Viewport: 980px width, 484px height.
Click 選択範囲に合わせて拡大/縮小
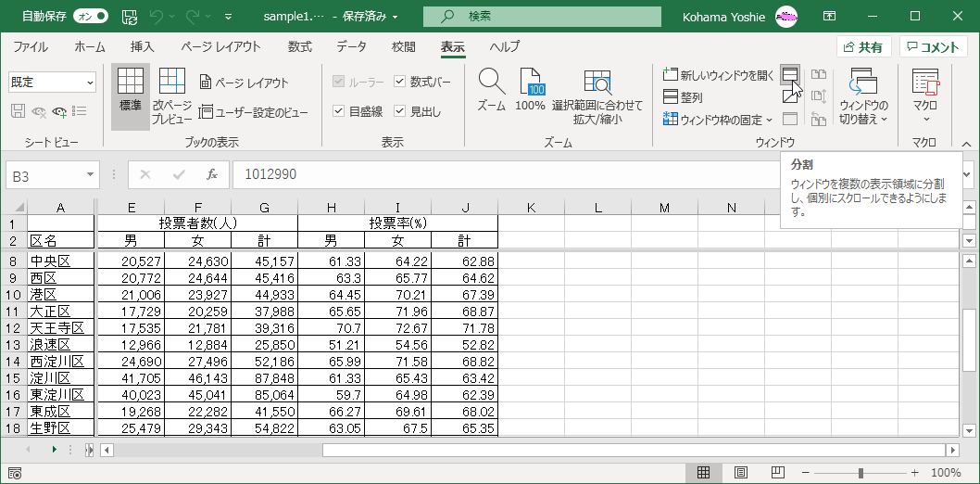[597, 96]
